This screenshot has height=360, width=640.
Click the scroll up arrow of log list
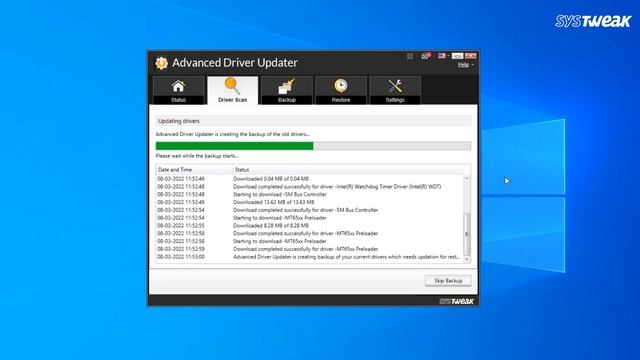[x=467, y=179]
